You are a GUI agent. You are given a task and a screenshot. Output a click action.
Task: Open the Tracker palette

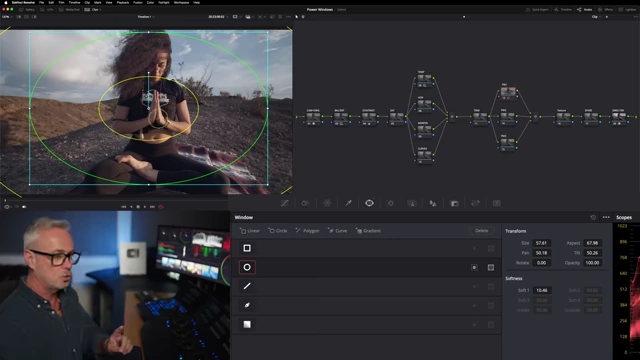point(391,203)
